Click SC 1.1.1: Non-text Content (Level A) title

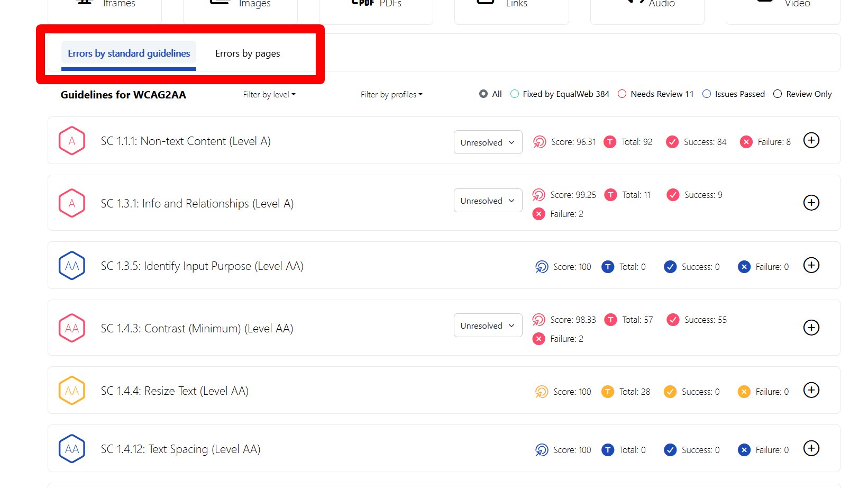(186, 141)
